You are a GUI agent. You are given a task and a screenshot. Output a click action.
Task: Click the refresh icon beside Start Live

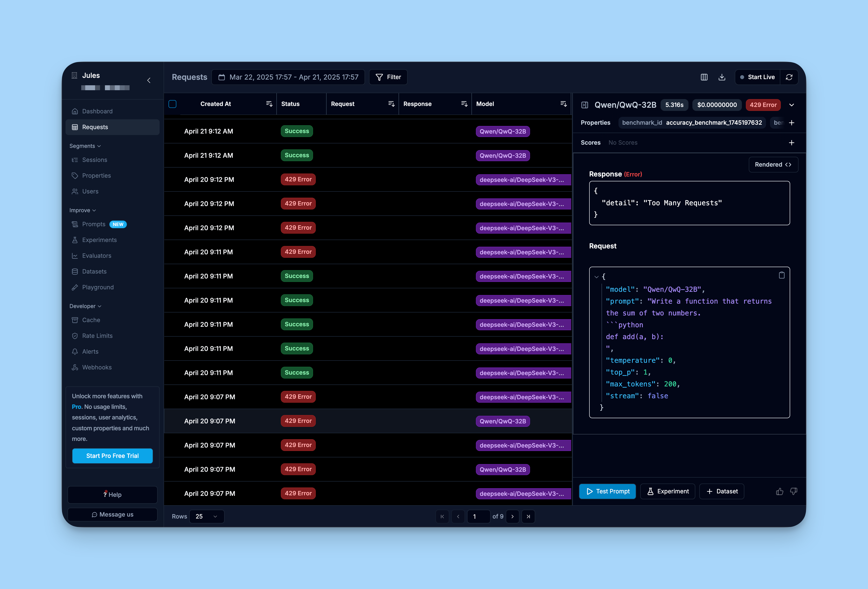pos(789,77)
